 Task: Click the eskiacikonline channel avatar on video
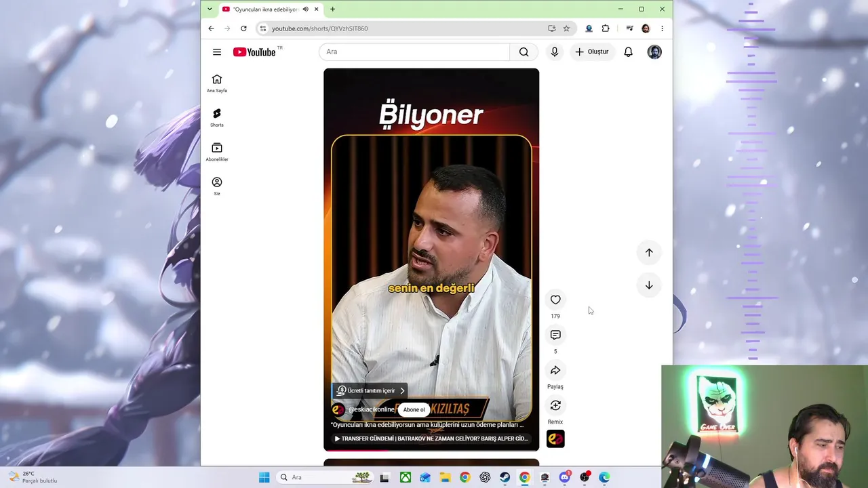(338, 409)
